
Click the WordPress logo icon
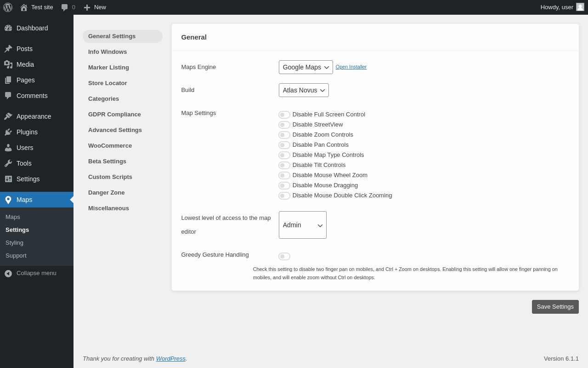pyautogui.click(x=8, y=7)
